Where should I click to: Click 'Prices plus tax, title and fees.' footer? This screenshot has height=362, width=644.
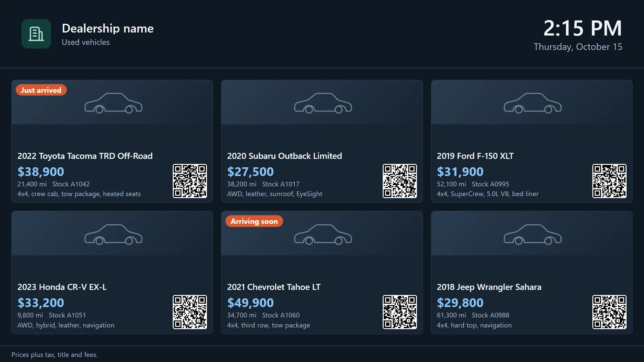tap(55, 355)
